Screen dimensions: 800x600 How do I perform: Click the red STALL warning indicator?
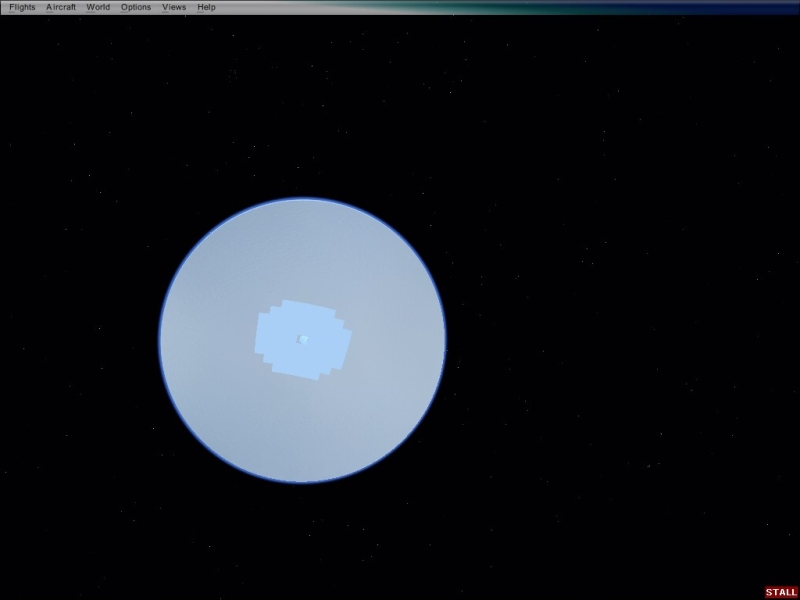781,592
